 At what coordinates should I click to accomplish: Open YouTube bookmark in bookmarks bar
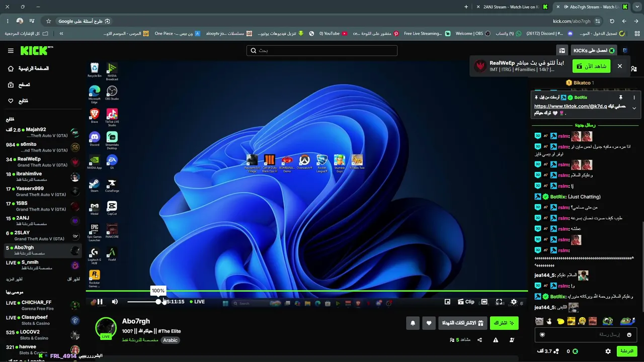pos(333,34)
